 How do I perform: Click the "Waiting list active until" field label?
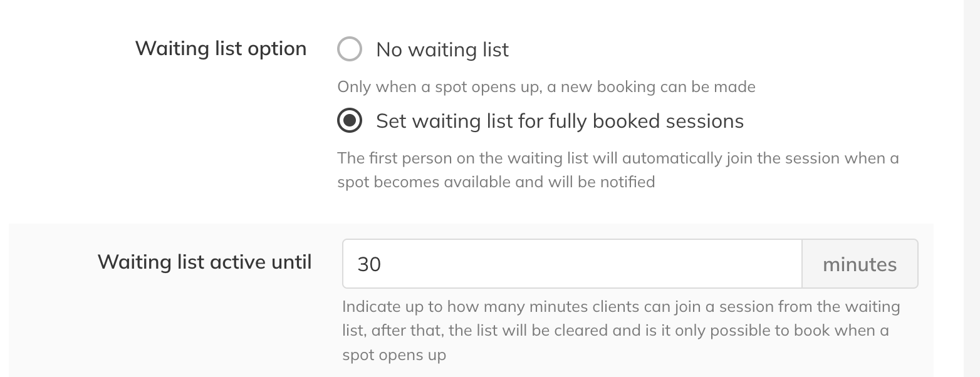[204, 262]
